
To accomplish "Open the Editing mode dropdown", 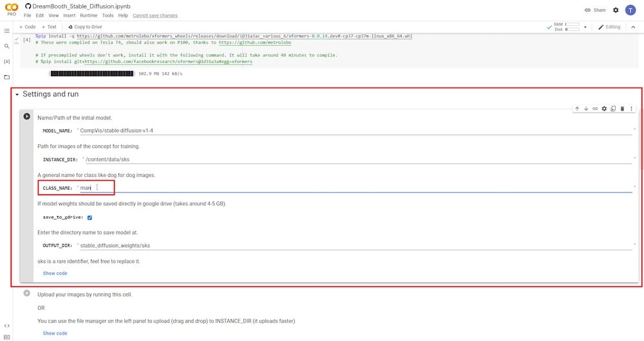I will pyautogui.click(x=609, y=27).
